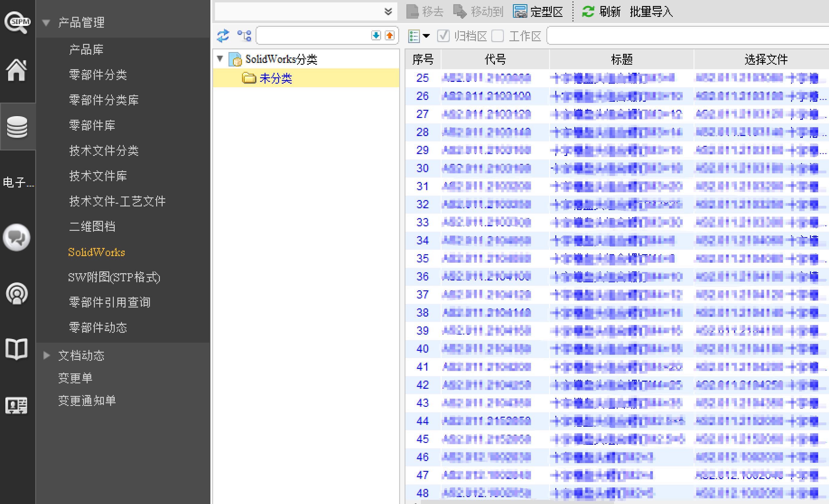Click the refresh arrows icon above tree
This screenshot has width=829, height=504.
[x=223, y=36]
